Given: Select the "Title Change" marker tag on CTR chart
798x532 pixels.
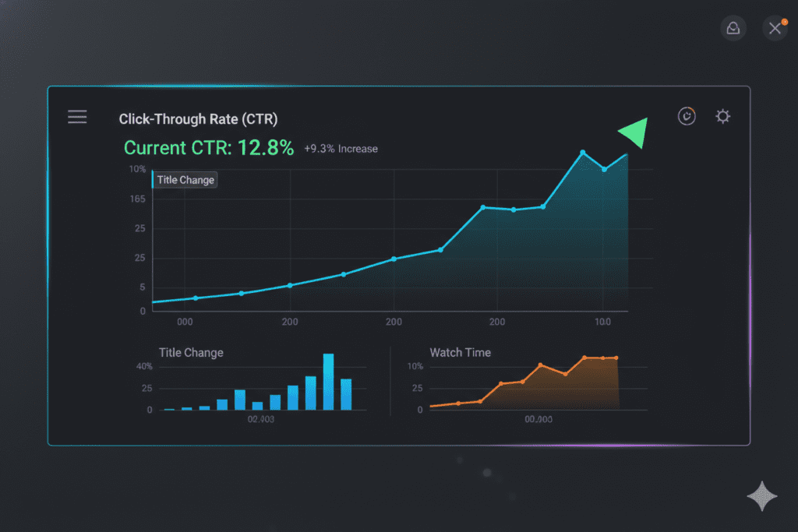Looking at the screenshot, I should click(185, 180).
